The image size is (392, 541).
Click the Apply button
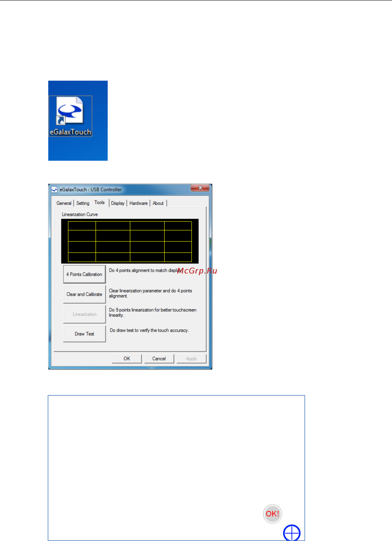click(x=191, y=359)
